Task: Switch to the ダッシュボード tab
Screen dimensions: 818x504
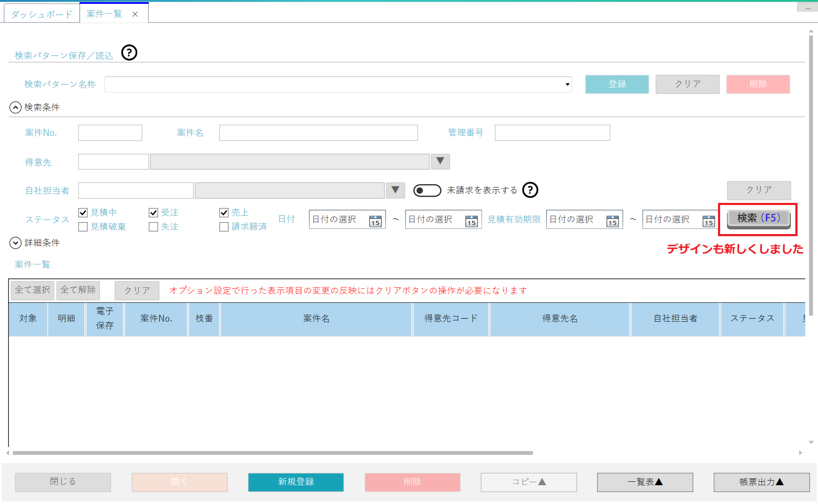Action: 42,14
